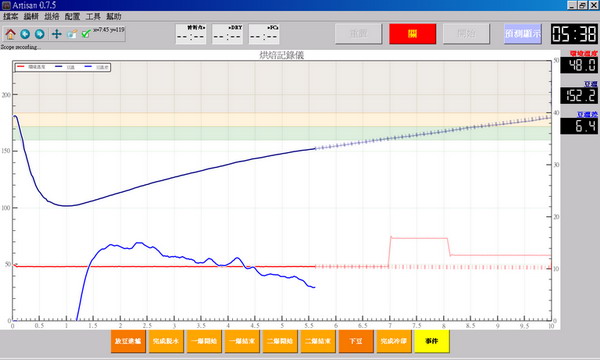Click the 下豆 (Drop) event button

(x=356, y=341)
